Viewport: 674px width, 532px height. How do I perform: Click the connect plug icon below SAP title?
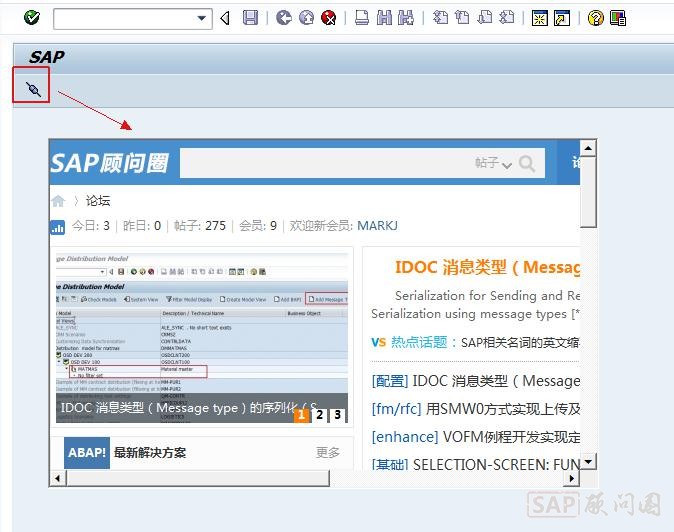(x=33, y=89)
